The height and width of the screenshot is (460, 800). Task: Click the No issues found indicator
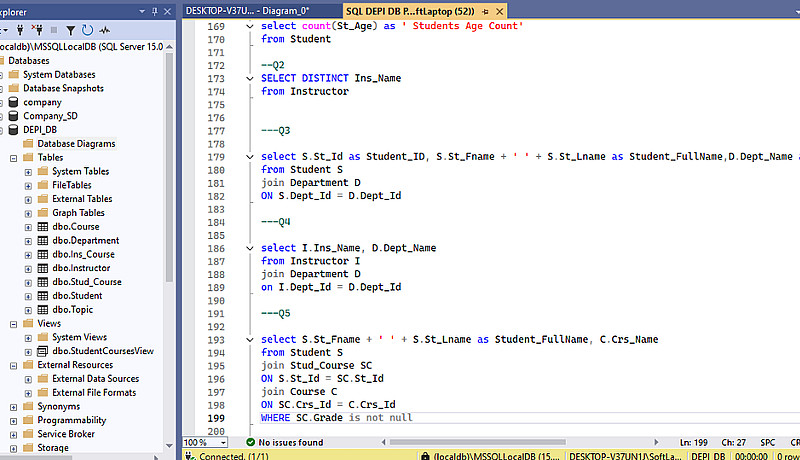[x=290, y=442]
